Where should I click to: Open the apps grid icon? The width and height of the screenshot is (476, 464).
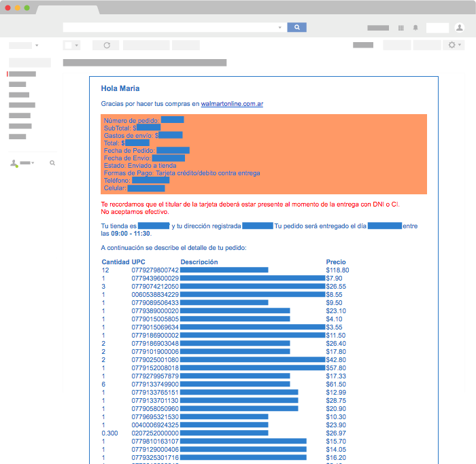[401, 28]
